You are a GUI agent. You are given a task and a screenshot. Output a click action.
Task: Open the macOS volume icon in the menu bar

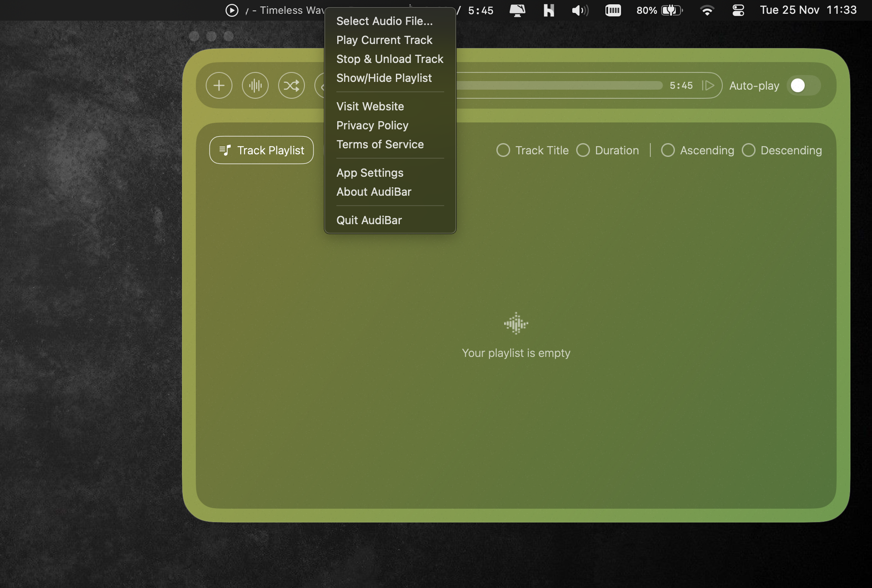point(580,10)
